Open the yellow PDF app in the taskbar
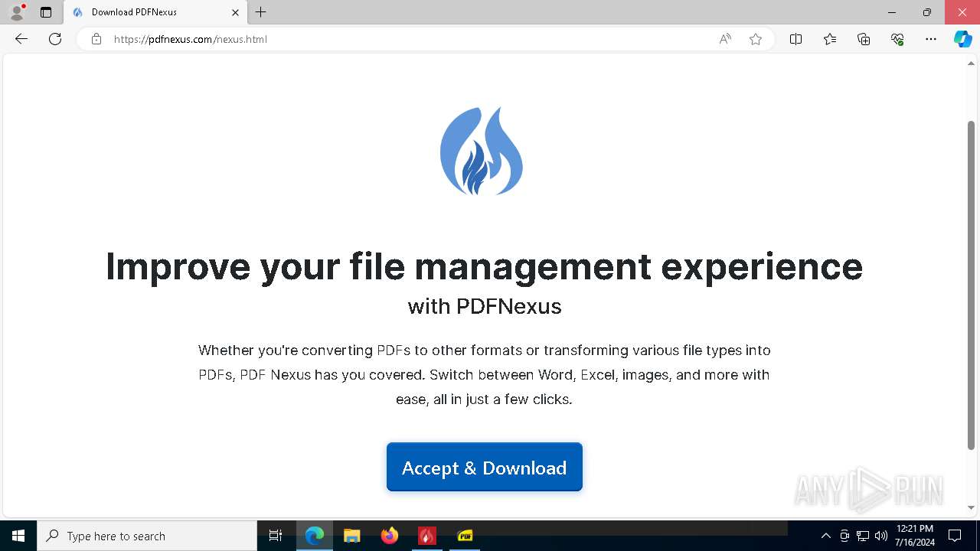 (465, 536)
